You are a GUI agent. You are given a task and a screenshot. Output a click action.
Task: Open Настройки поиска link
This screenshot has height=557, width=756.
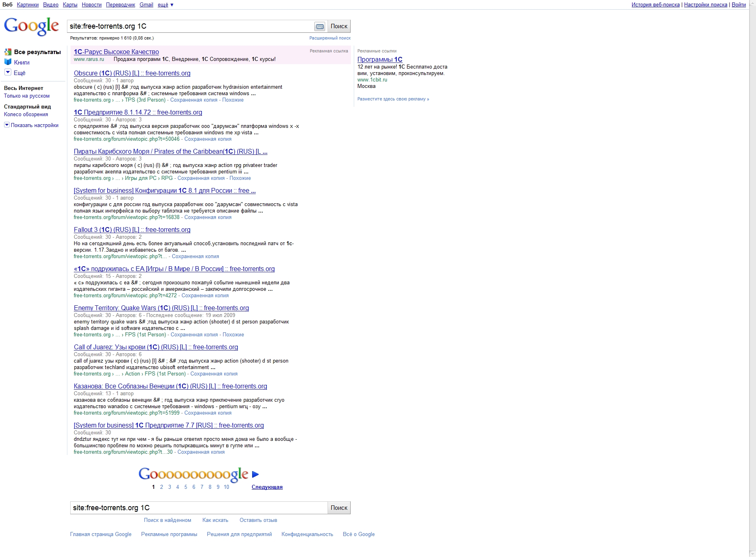point(706,5)
